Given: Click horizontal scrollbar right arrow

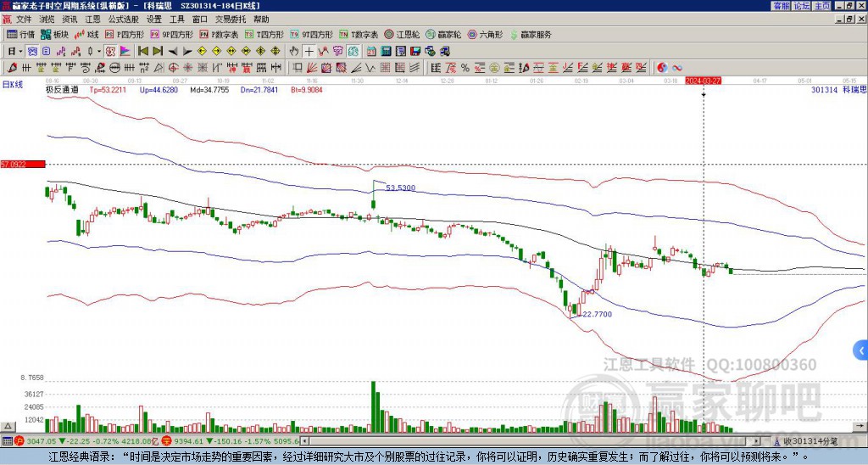Looking at the screenshot, I should point(757,441).
